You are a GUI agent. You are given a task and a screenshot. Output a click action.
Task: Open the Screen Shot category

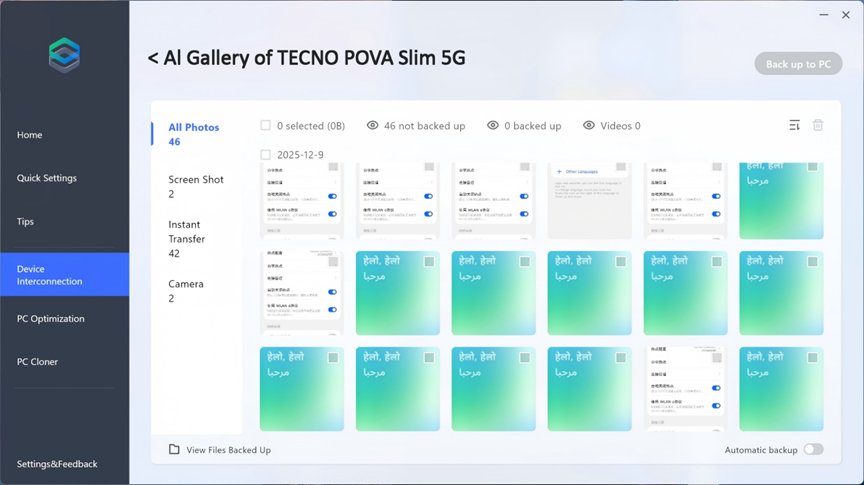[195, 186]
